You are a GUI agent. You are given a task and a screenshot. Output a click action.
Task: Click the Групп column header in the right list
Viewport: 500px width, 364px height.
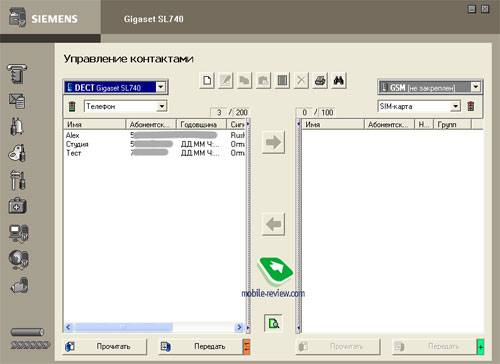coord(452,124)
